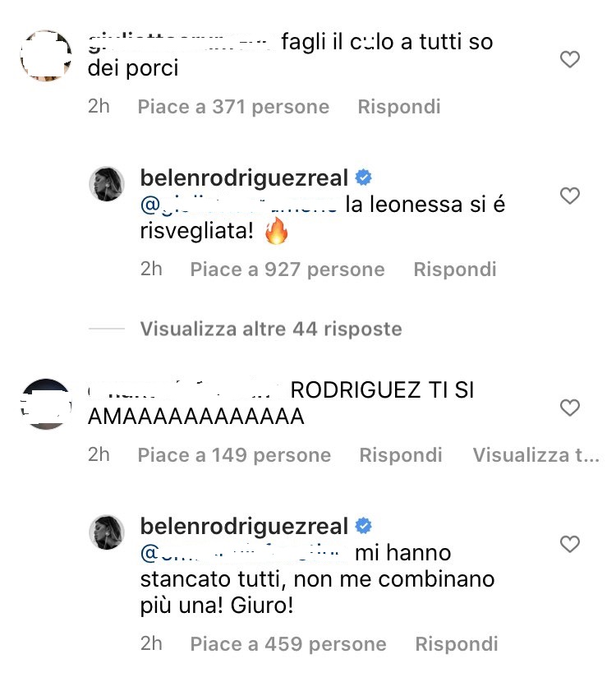Open profile picture of RODRIGUEZ TI SI commenter
The height and width of the screenshot is (691, 616).
coord(46,404)
